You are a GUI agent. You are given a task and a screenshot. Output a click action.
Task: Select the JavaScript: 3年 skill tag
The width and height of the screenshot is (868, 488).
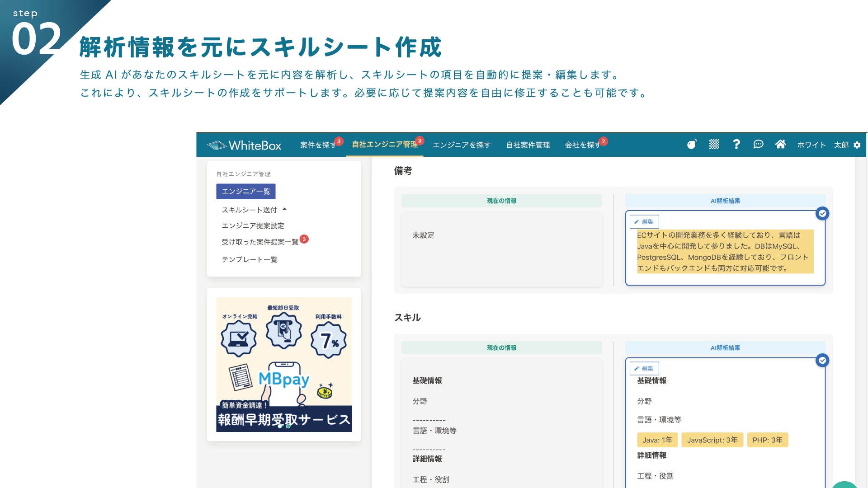click(712, 440)
